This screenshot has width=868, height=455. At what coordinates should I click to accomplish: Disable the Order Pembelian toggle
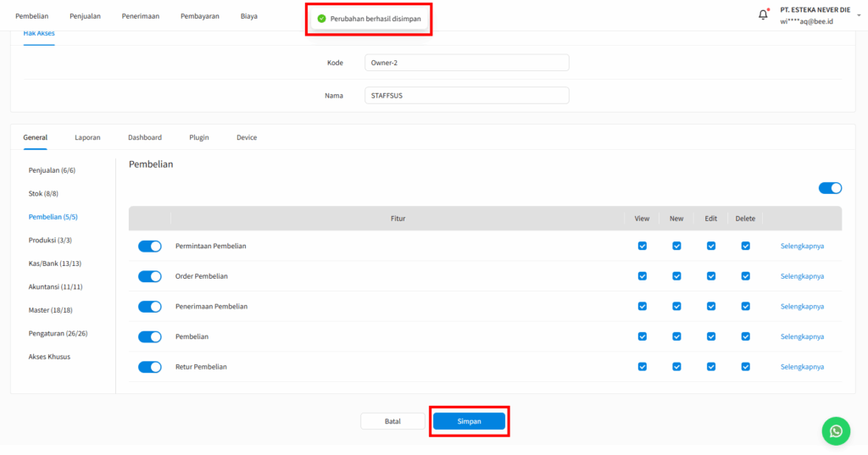pos(150,276)
